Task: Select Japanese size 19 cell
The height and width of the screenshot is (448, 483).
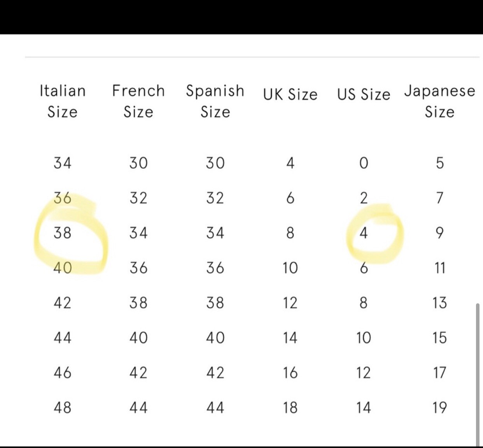Action: coord(439,408)
